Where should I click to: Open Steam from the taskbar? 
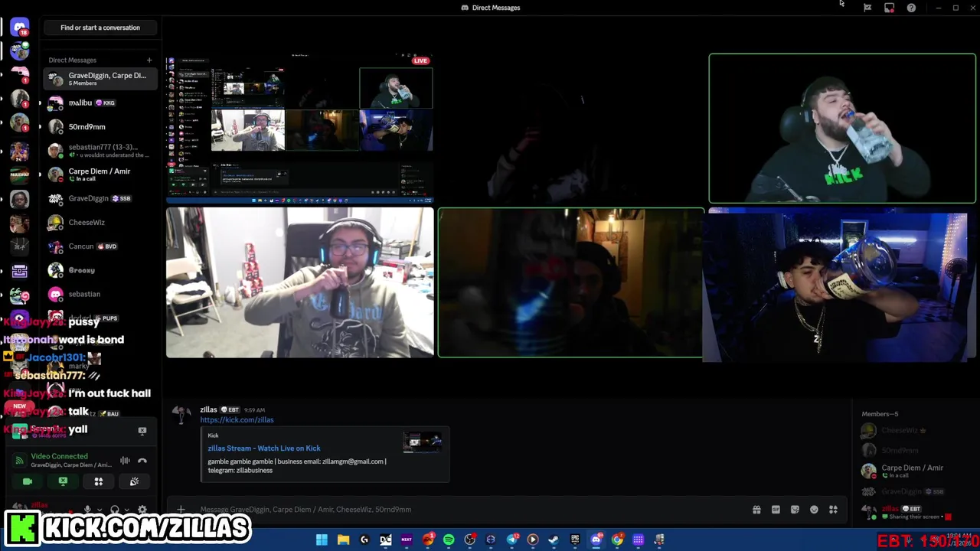(554, 540)
